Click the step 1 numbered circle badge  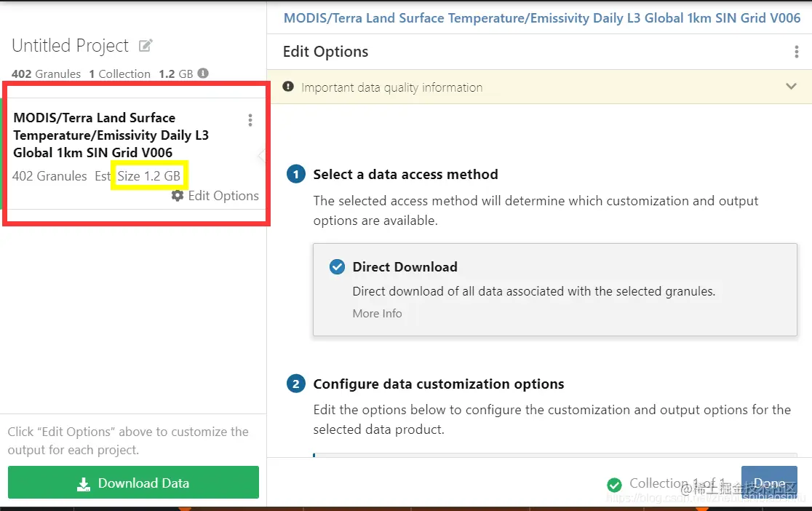(x=295, y=174)
